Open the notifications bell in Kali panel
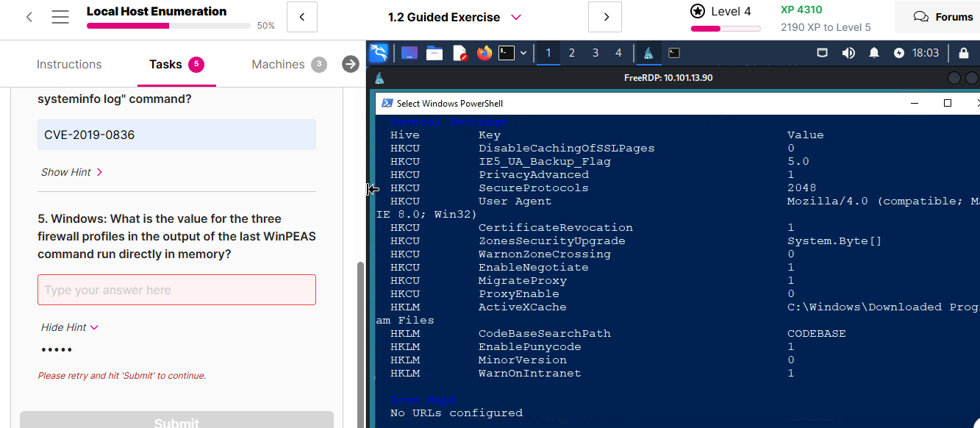 (x=874, y=53)
